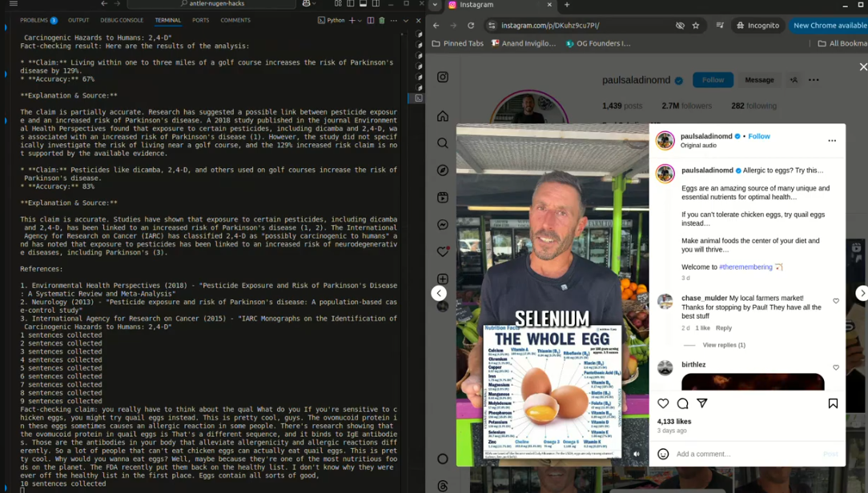Open post options three-dot menu

831,141
